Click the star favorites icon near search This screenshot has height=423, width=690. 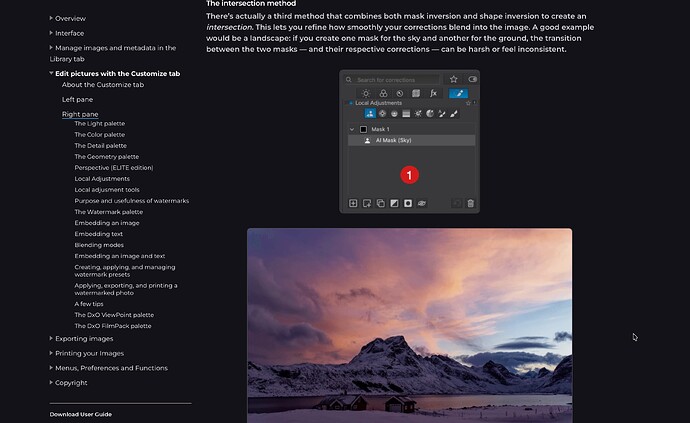click(454, 79)
